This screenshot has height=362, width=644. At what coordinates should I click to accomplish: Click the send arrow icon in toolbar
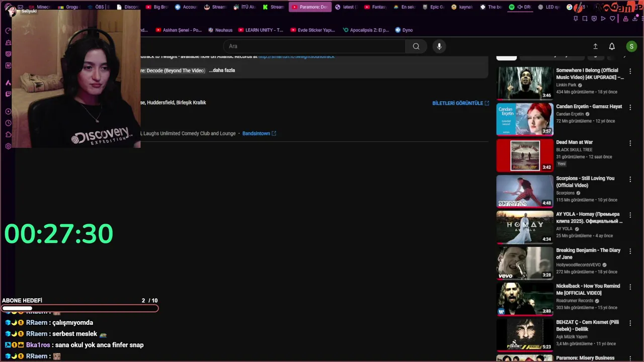click(x=603, y=19)
